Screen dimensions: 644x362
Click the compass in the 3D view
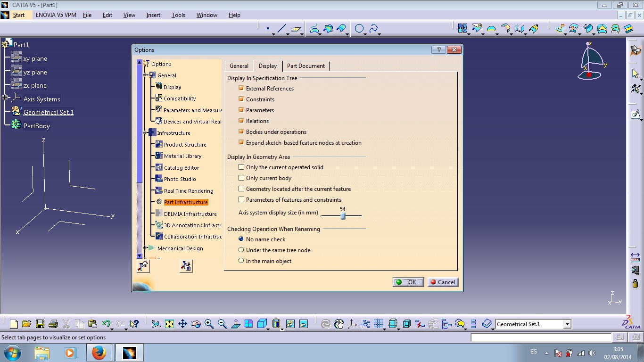591,61
